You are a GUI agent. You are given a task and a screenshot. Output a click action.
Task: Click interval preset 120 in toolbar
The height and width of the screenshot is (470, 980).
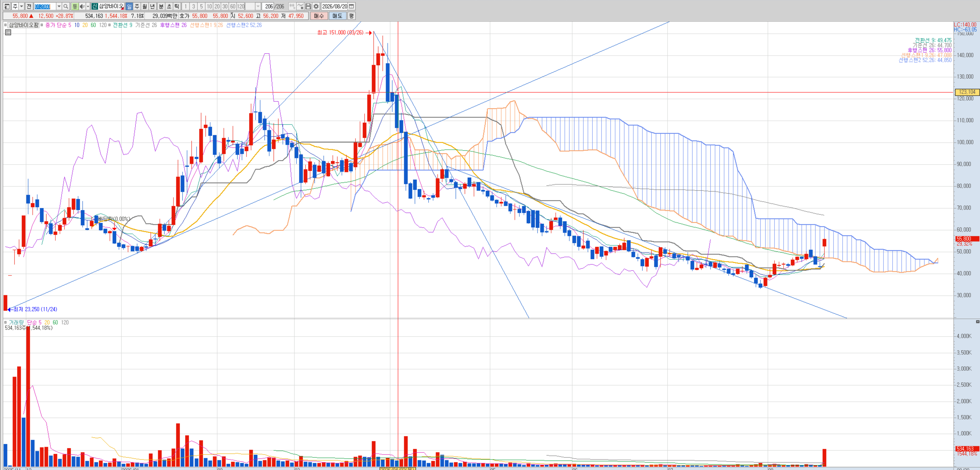[x=241, y=7]
